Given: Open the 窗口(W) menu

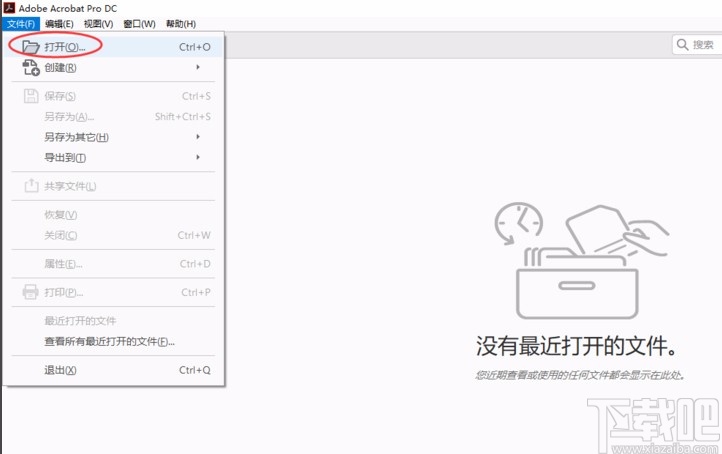Looking at the screenshot, I should (139, 24).
